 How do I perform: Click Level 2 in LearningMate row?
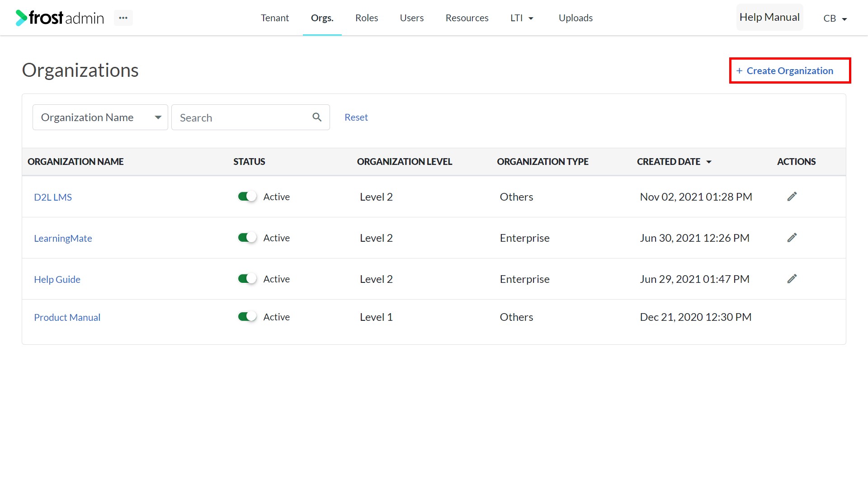376,238
